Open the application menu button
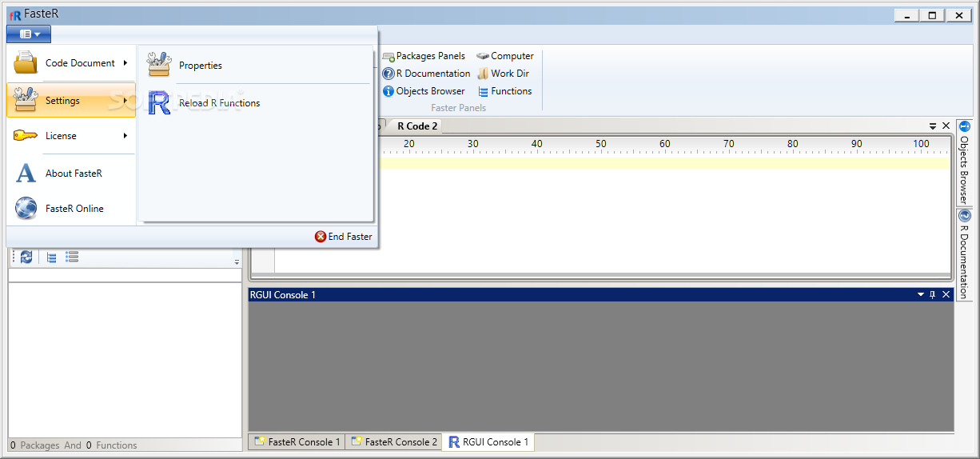This screenshot has width=980, height=459. (29, 34)
